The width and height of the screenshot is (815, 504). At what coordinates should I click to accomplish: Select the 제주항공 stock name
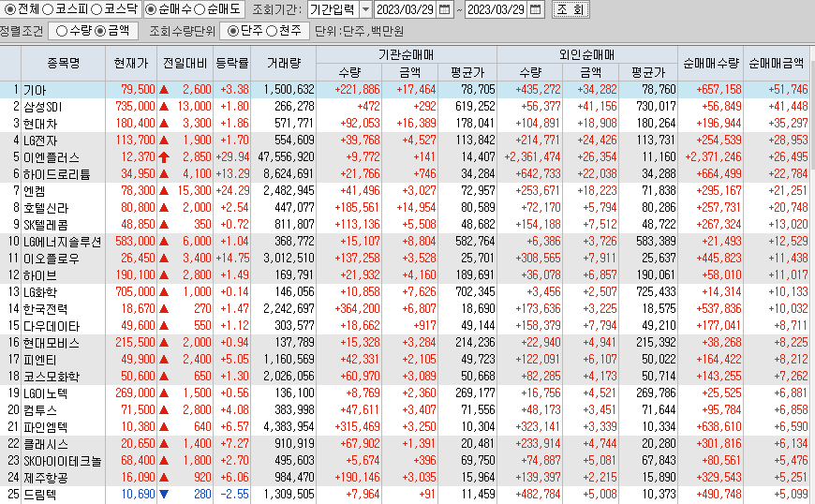(45, 478)
